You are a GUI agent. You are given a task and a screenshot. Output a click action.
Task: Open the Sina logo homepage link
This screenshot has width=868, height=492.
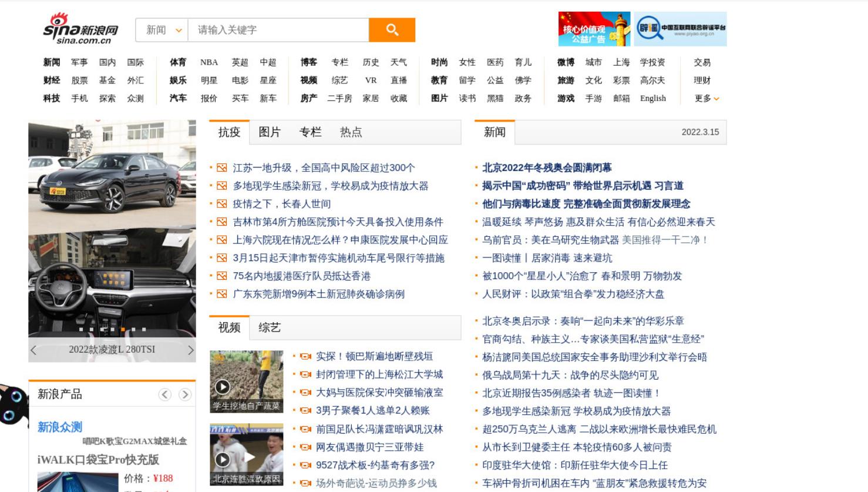[80, 29]
